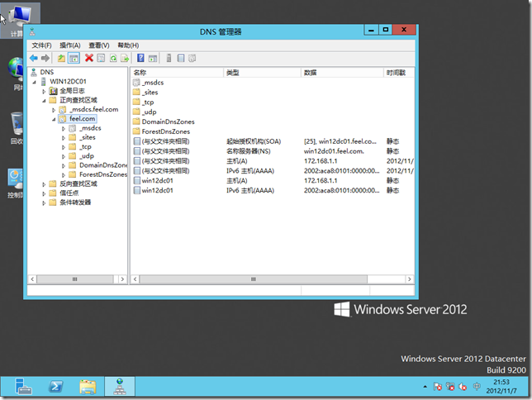Expand the 信任点 node
The width and height of the screenshot is (532, 400).
(44, 193)
